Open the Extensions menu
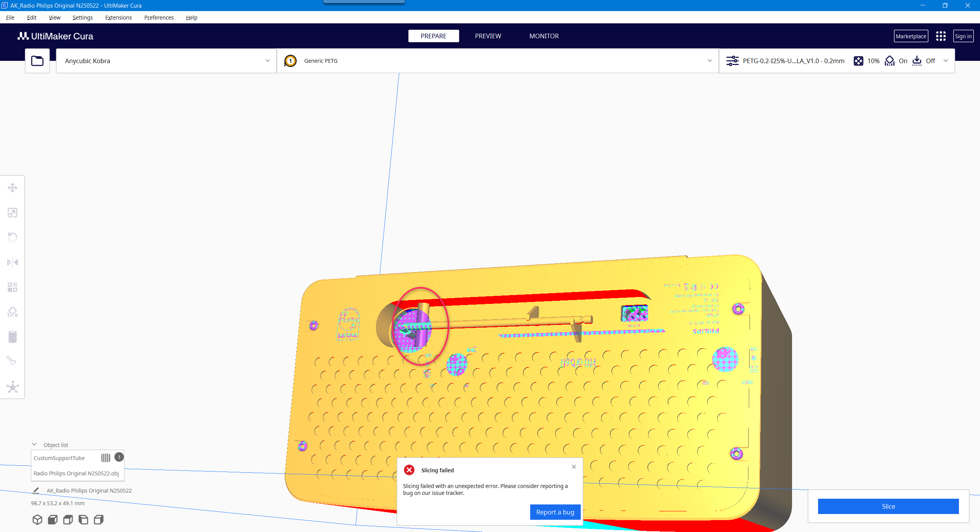980x532 pixels. pos(118,17)
